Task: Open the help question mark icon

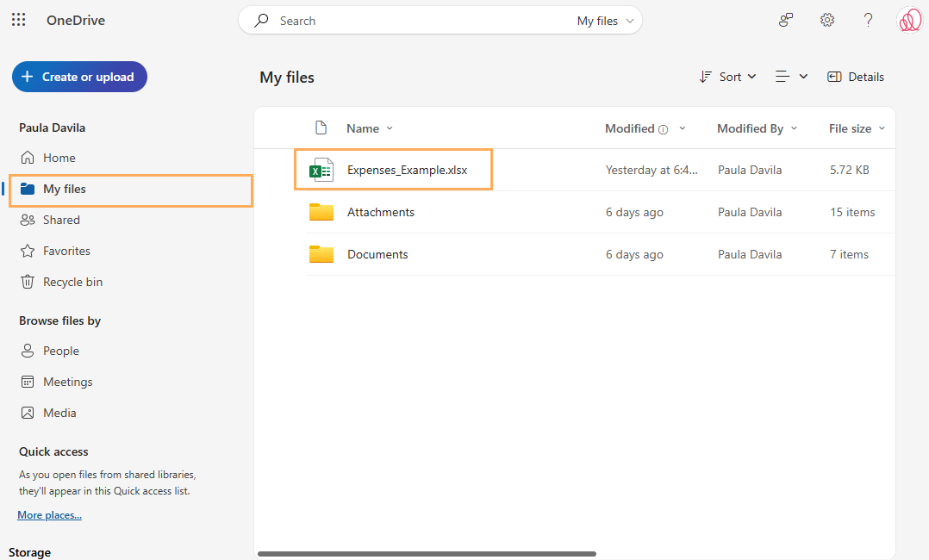Action: tap(868, 20)
